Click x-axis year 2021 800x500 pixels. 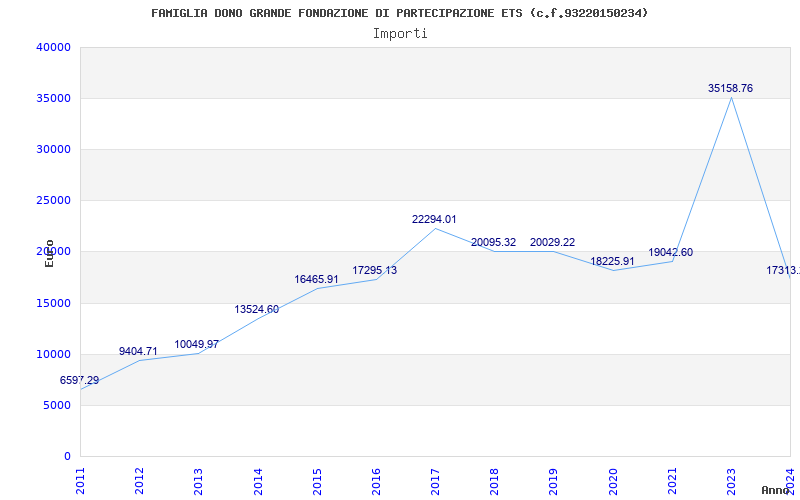tap(672, 481)
